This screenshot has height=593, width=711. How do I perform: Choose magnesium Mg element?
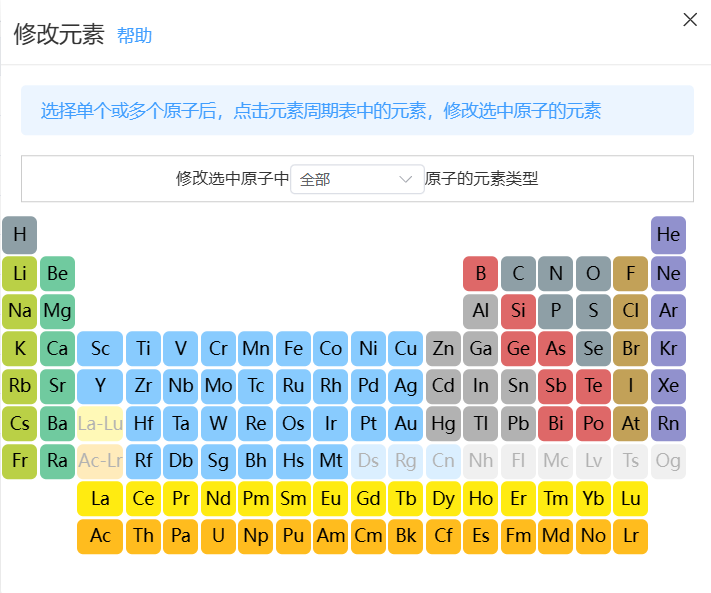tap(58, 311)
